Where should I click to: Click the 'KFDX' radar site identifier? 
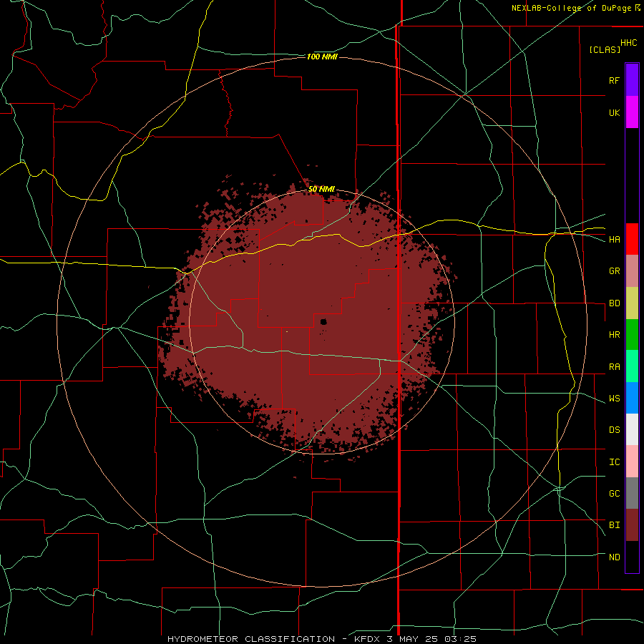tap(368, 639)
